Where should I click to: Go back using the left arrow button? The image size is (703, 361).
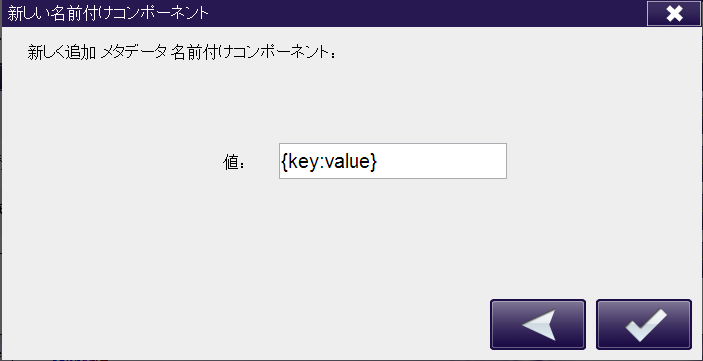click(538, 325)
